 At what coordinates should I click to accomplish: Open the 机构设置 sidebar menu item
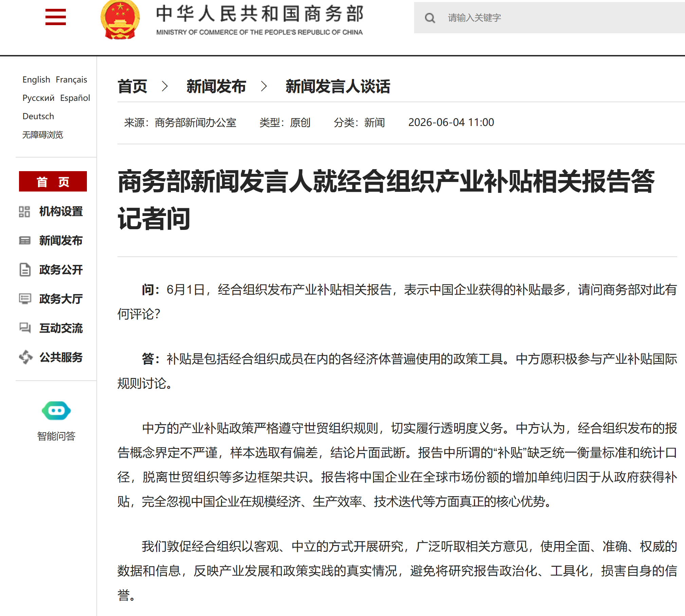click(61, 212)
